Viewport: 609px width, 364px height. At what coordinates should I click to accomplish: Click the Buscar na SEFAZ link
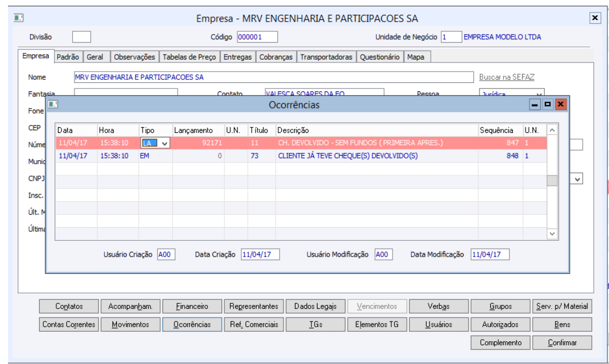pyautogui.click(x=507, y=77)
